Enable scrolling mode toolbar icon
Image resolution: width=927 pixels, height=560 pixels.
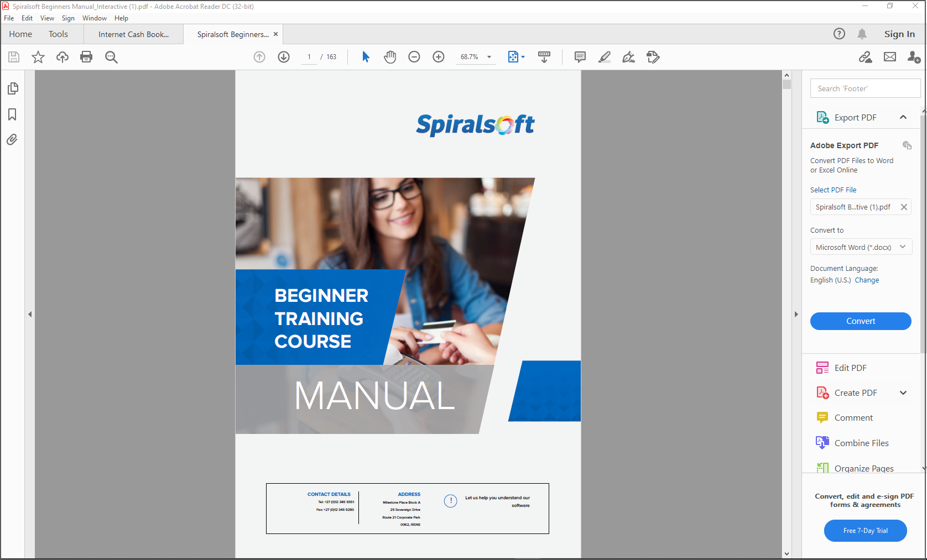(544, 57)
